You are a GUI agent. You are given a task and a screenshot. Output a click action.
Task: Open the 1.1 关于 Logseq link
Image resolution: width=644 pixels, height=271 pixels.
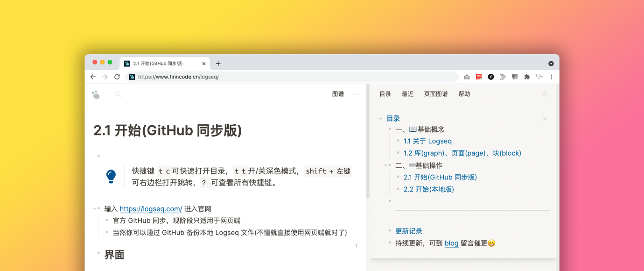427,141
